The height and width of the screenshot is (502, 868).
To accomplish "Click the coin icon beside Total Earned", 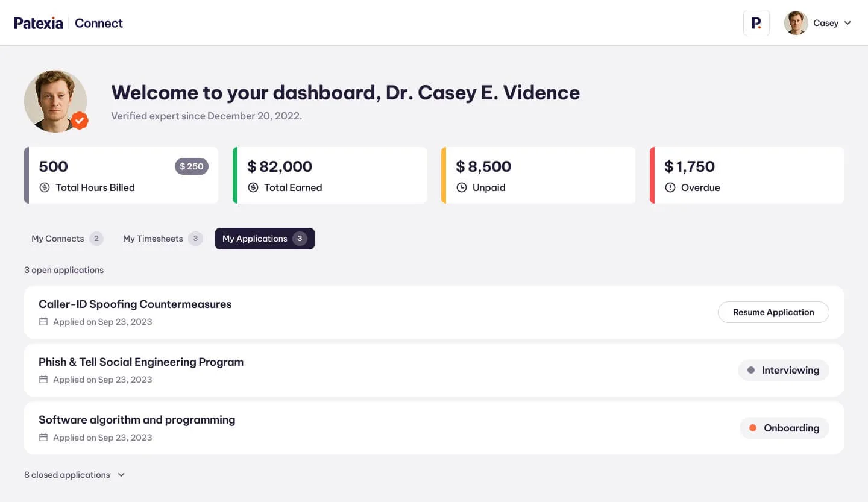I will (253, 187).
